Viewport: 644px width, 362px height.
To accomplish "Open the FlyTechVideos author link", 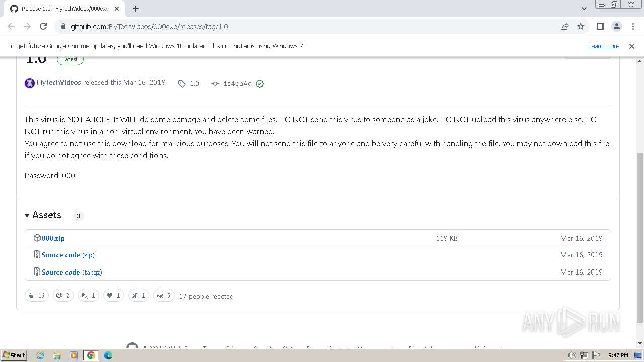I will pyautogui.click(x=59, y=82).
